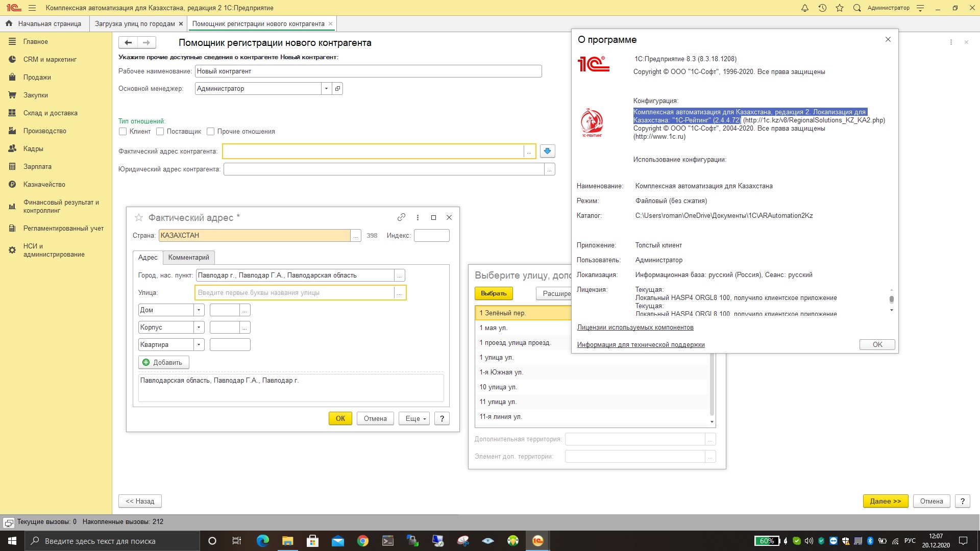This screenshot has width=980, height=551.
Task: Click the Выбрать button in street picker
Action: pos(494,293)
